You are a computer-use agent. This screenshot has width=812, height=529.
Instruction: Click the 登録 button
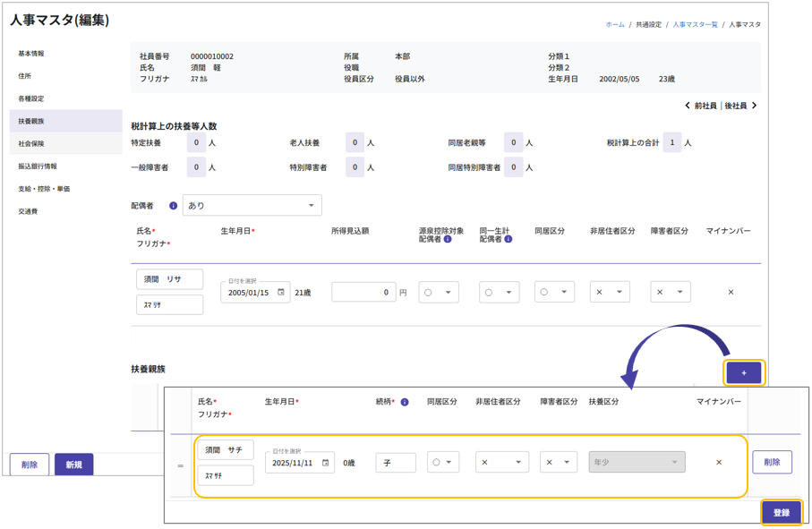[781, 513]
